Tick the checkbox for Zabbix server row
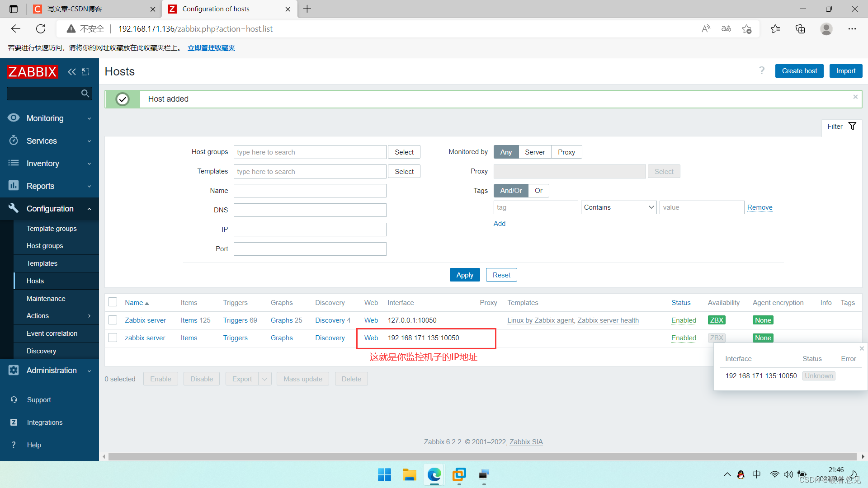Viewport: 868px width, 488px height. [x=113, y=320]
